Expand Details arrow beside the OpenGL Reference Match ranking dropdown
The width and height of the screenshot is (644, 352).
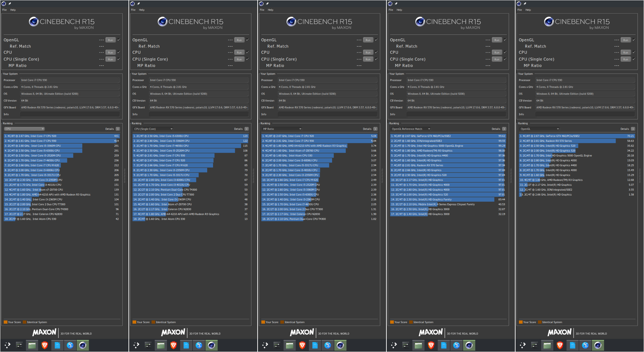click(504, 129)
